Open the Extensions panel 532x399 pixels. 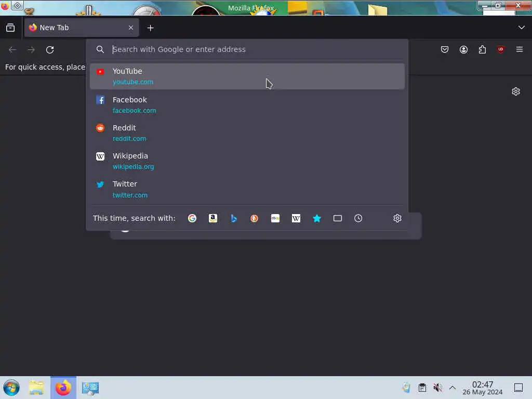482,49
